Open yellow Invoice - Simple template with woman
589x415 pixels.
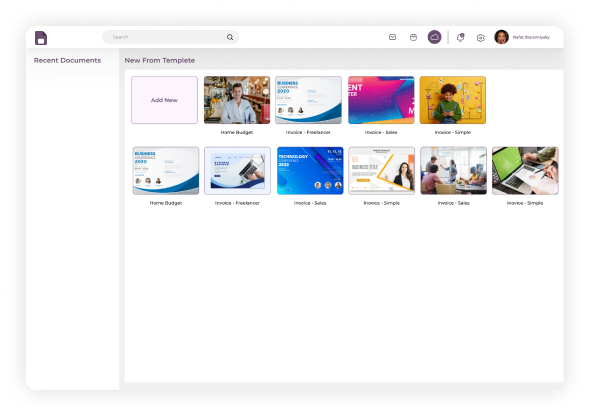pos(453,100)
